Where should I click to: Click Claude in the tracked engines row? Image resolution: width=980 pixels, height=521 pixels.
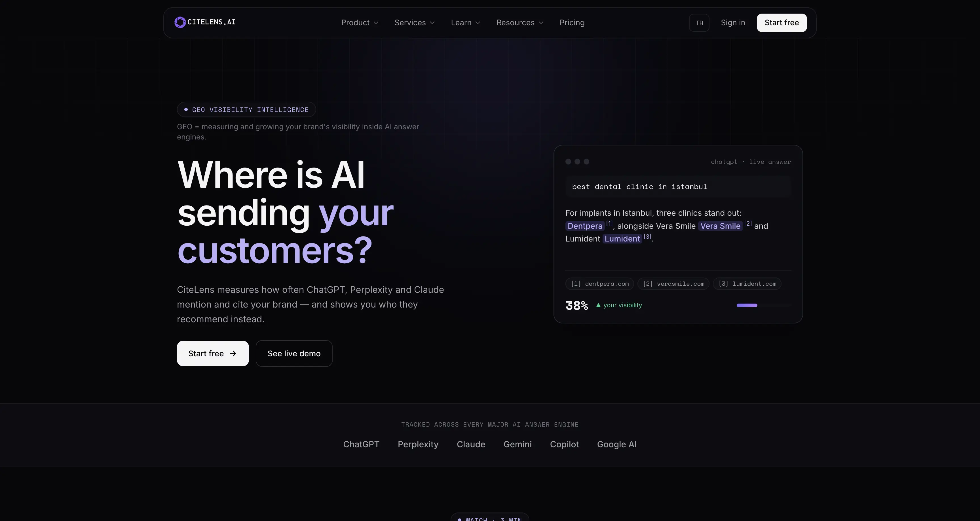(x=471, y=444)
